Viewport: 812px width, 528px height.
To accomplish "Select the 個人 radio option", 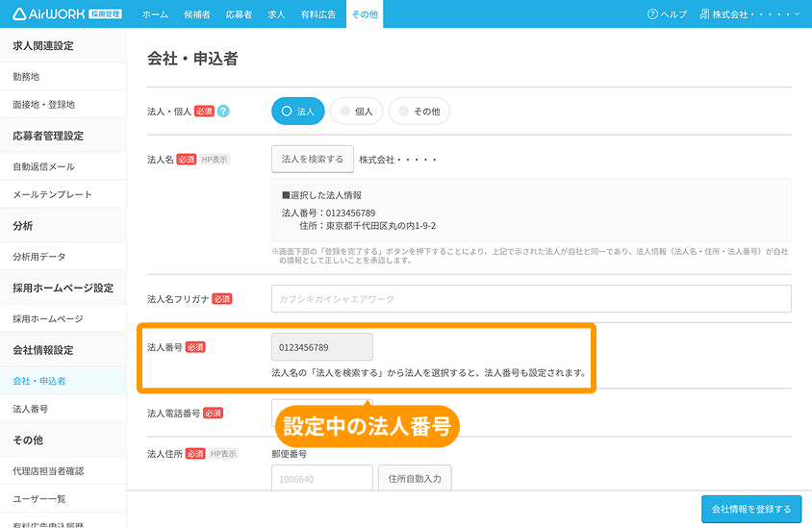I will 356,112.
